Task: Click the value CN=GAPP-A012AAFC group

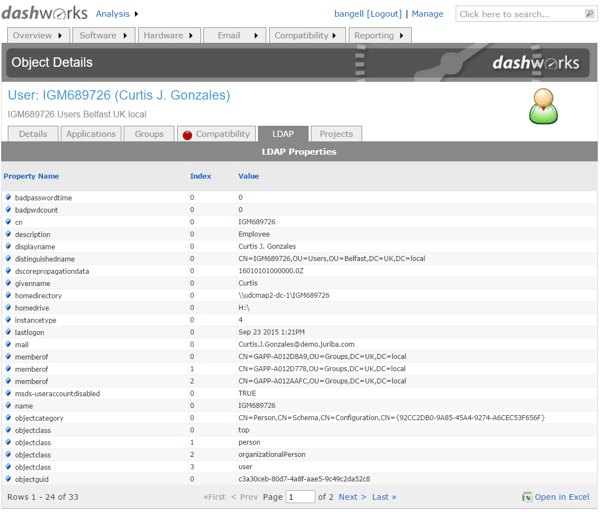Action: [x=322, y=381]
